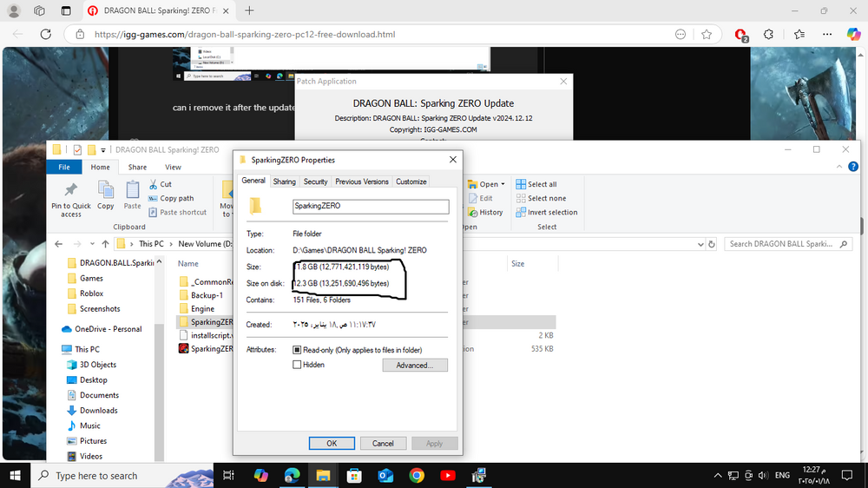Toggle the Hidden attribute checkbox

[297, 365]
